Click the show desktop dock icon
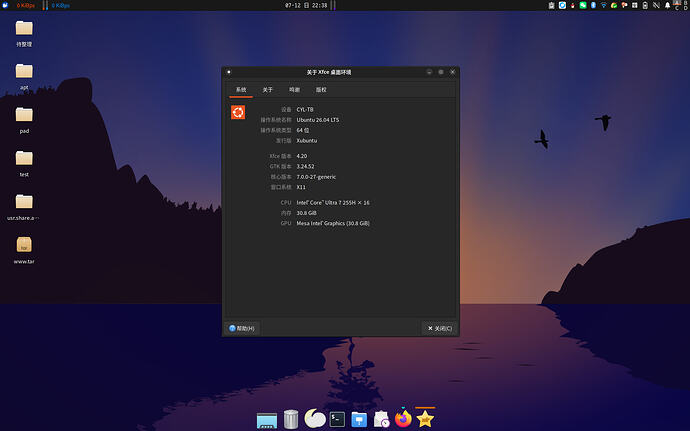Screen dimensions: 690x431 click(x=267, y=420)
